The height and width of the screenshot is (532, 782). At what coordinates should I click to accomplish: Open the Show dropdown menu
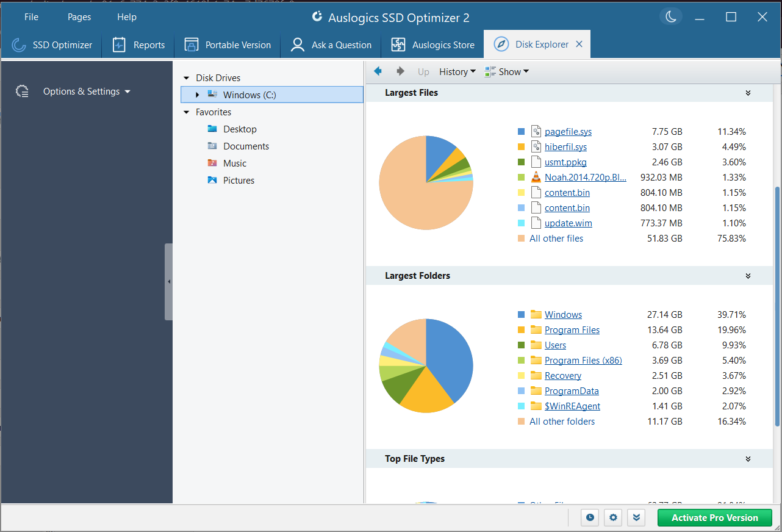[x=507, y=71]
